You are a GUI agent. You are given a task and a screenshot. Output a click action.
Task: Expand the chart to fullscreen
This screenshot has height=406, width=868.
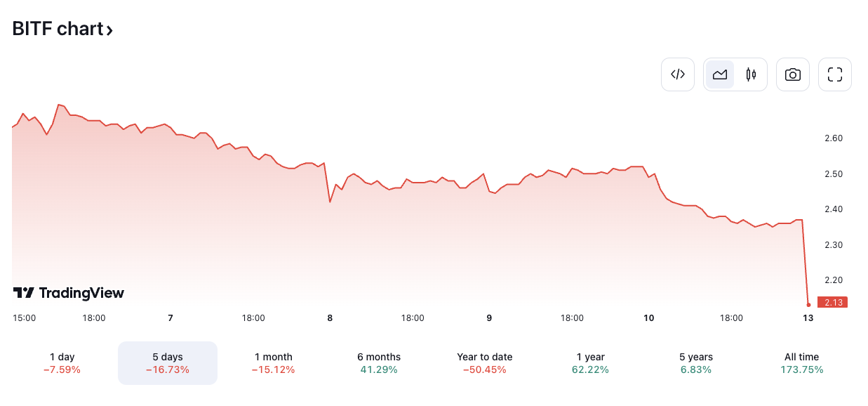tap(834, 74)
